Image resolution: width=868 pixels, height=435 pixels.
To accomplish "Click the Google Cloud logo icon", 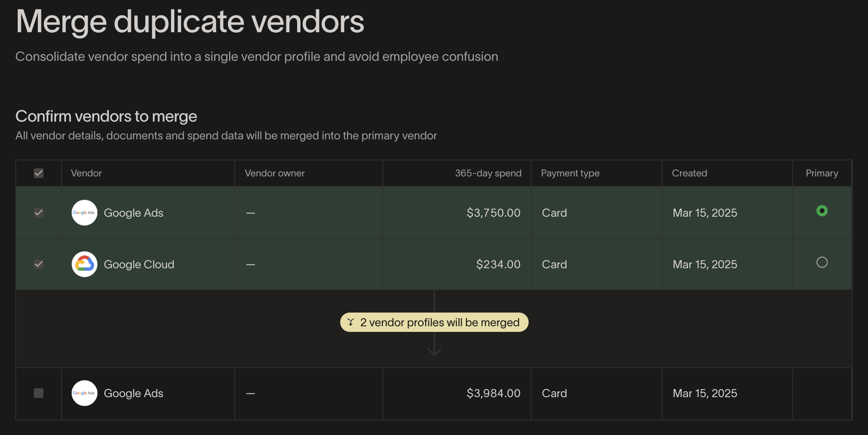I will pyautogui.click(x=85, y=264).
